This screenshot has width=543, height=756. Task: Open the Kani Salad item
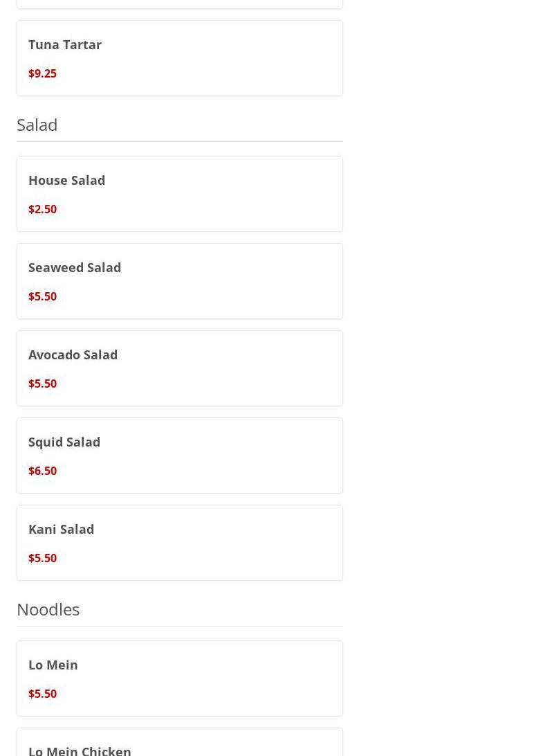click(x=61, y=529)
